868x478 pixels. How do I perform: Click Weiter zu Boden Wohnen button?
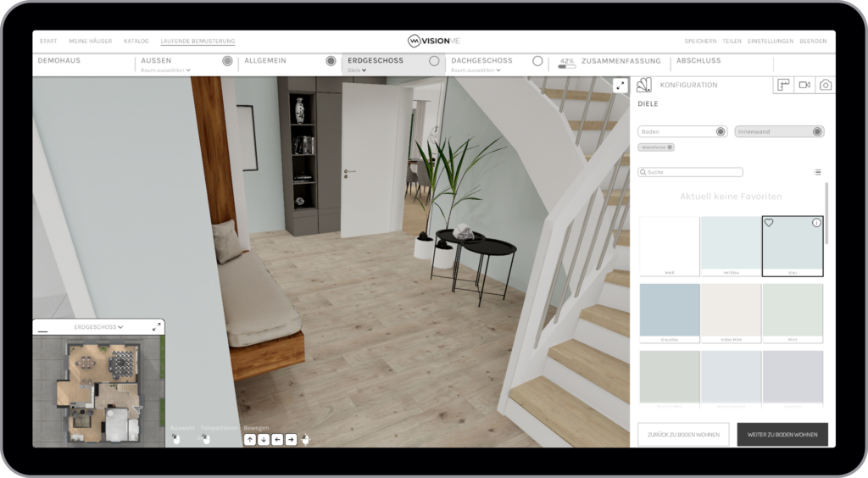782,435
